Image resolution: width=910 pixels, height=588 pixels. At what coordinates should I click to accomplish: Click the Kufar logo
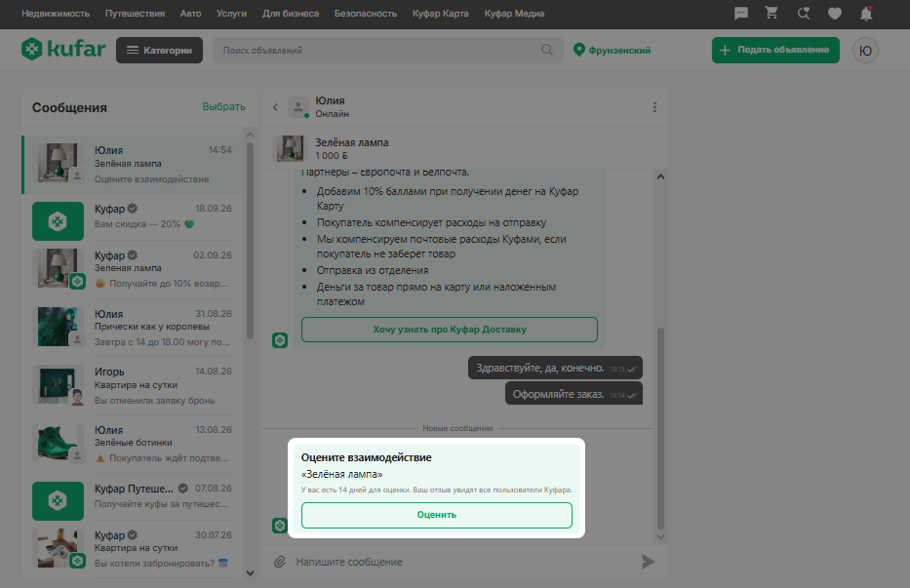click(63, 50)
